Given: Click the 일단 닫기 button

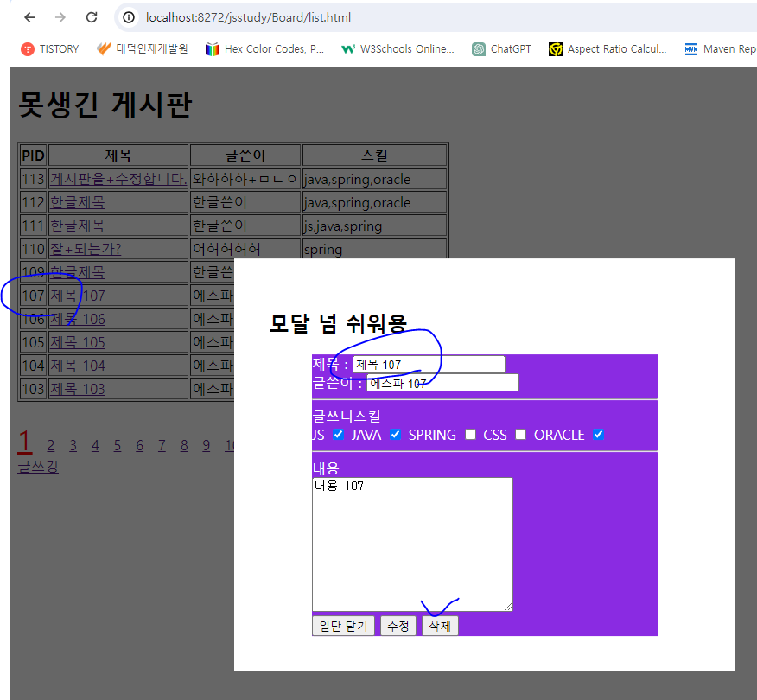Looking at the screenshot, I should point(343,627).
